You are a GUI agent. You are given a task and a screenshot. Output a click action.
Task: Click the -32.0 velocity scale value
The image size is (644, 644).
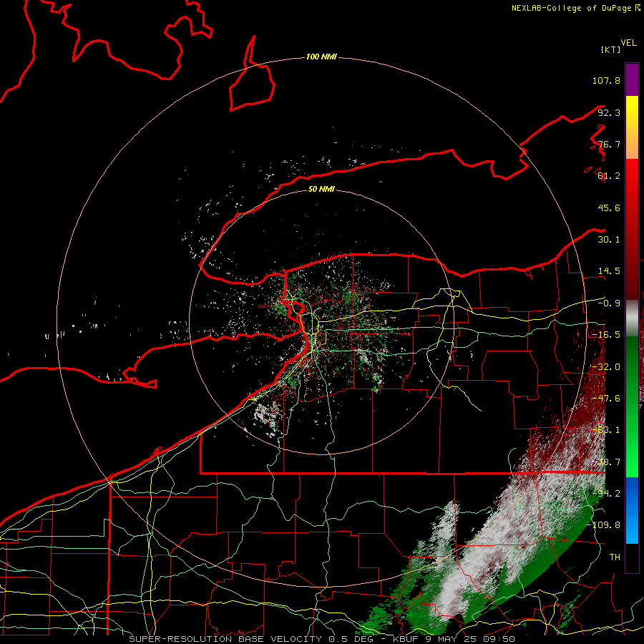coord(606,367)
